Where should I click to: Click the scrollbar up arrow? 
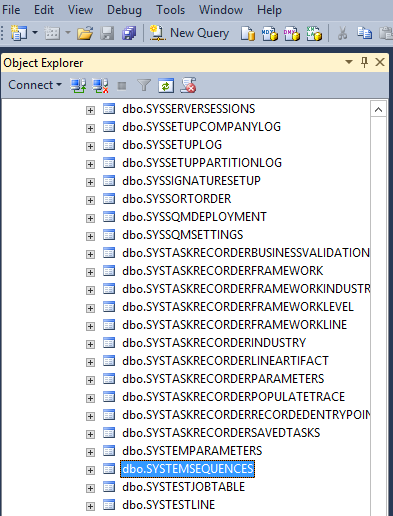(x=378, y=110)
